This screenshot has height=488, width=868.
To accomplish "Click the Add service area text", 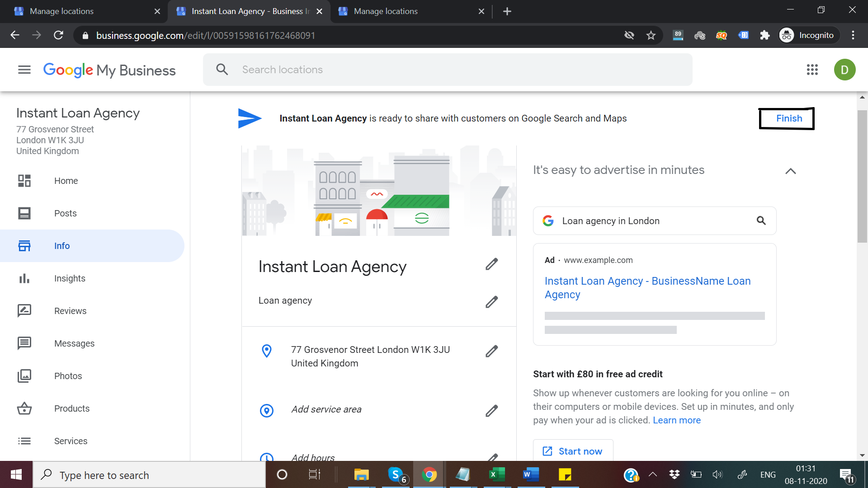I will pyautogui.click(x=326, y=409).
